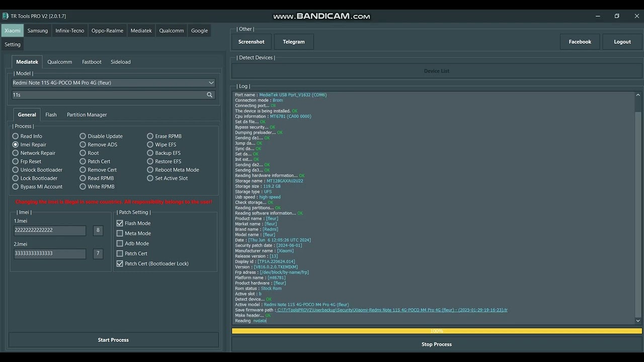Open the Sideload sub-tab
This screenshot has width=644, height=362.
point(121,62)
